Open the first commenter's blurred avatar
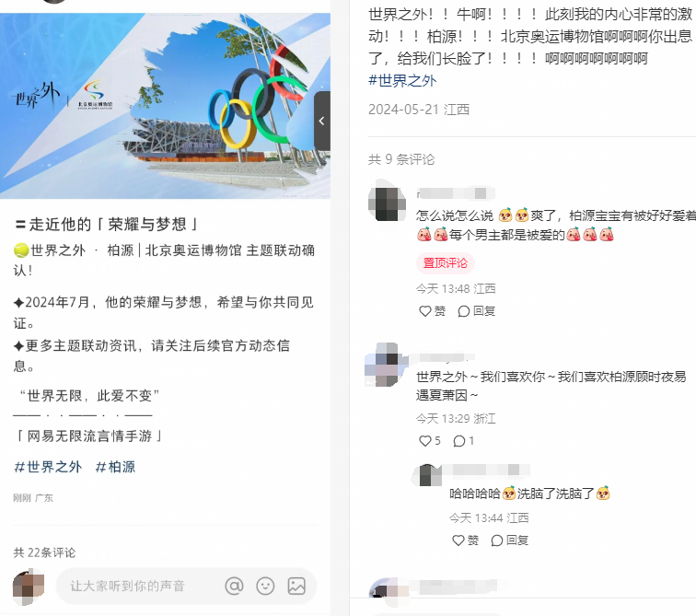Image resolution: width=696 pixels, height=616 pixels. (387, 204)
